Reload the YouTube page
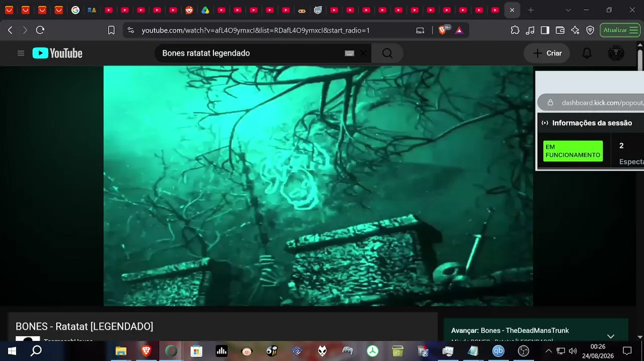The height and width of the screenshot is (361, 644). pyautogui.click(x=40, y=30)
